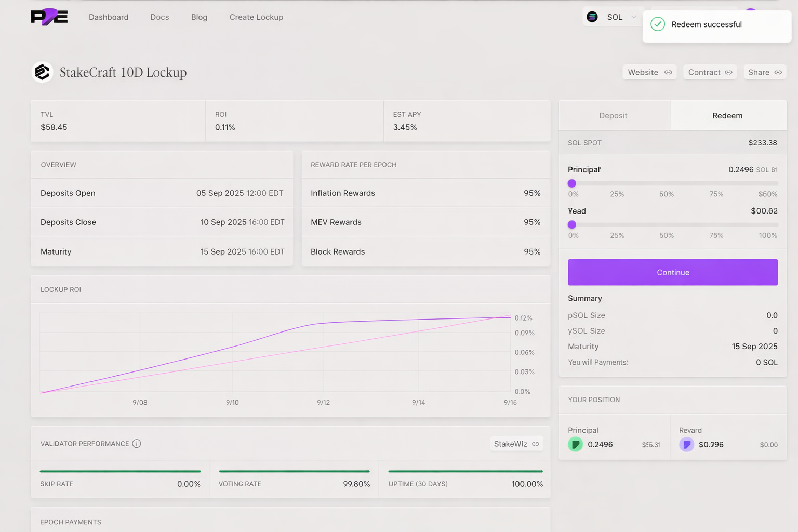The height and width of the screenshot is (532, 798).
Task: Open the Website link
Action: 649,72
